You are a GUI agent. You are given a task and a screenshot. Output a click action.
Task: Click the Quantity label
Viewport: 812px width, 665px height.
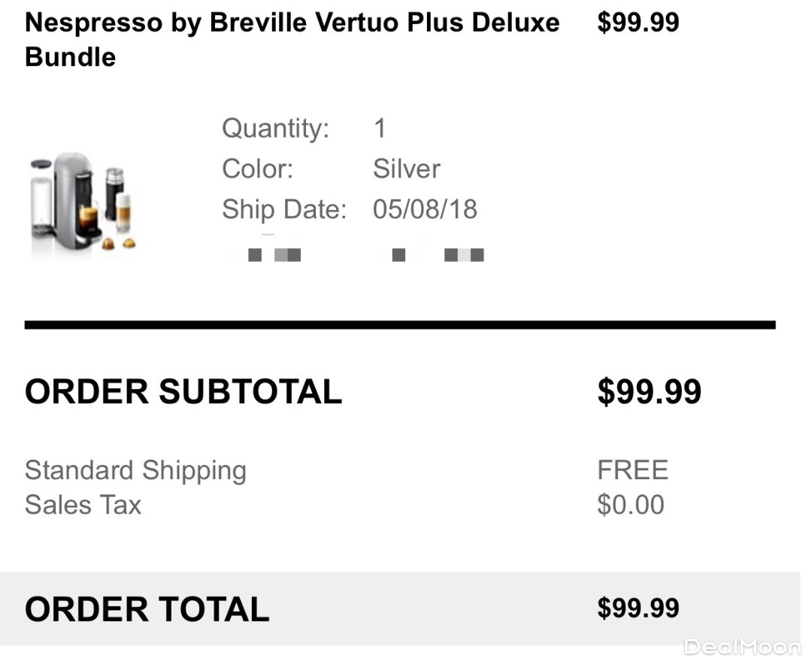(275, 129)
